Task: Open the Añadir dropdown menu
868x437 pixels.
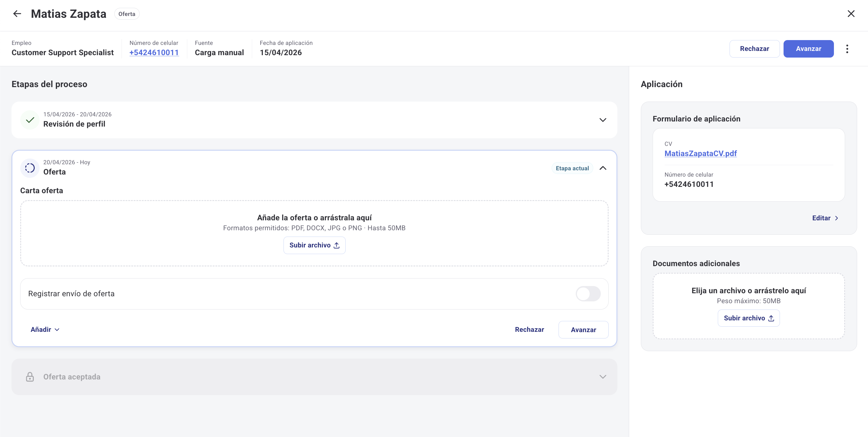Action: (x=44, y=329)
